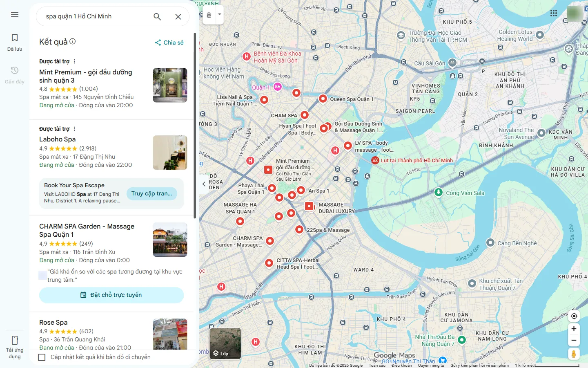Collapse the side results panel
Screen dimensions: 588x368
click(204, 184)
